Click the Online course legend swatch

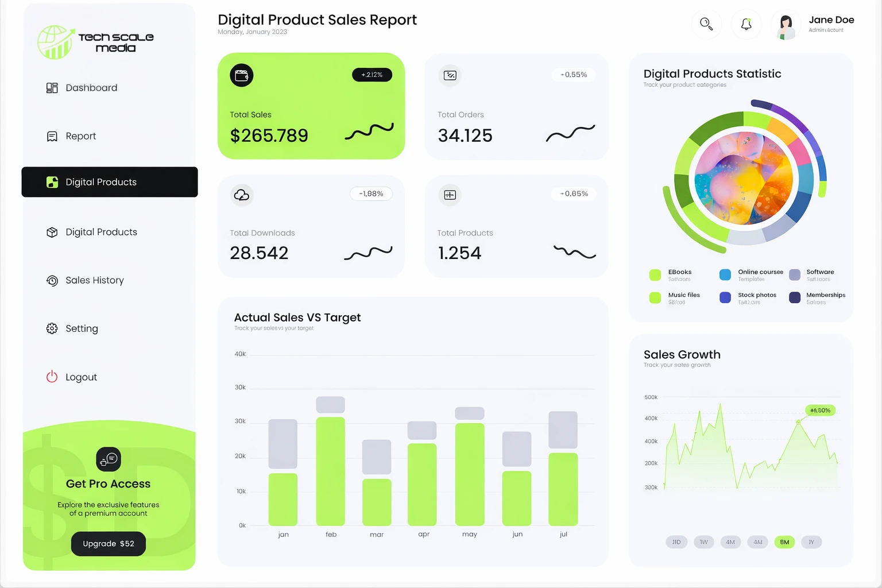coord(725,274)
